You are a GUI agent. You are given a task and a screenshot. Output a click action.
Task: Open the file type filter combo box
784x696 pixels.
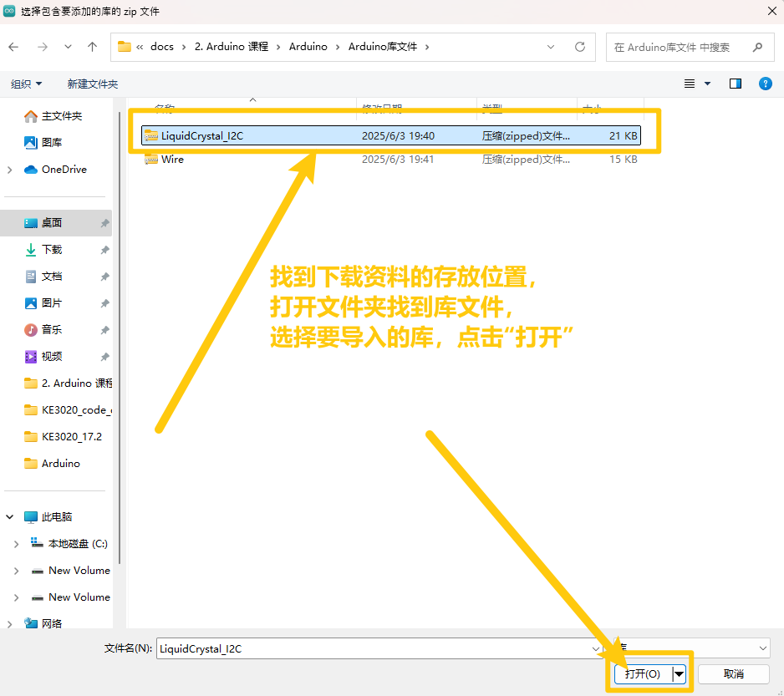coord(691,648)
